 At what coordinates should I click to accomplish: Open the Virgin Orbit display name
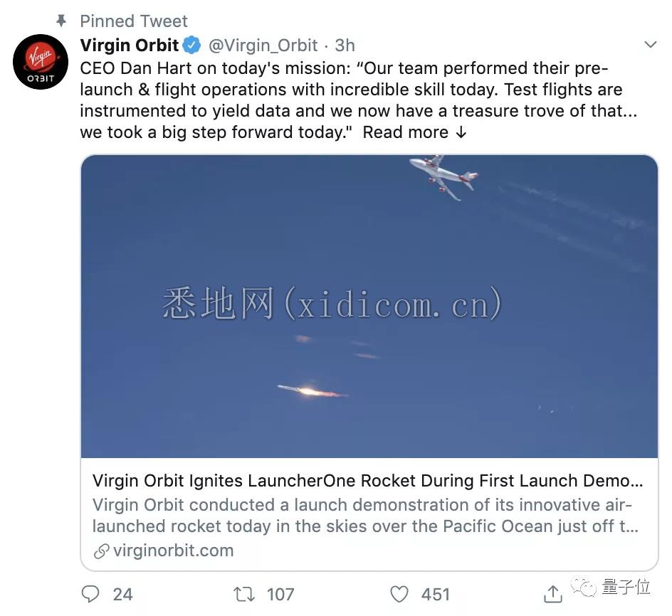(x=130, y=46)
